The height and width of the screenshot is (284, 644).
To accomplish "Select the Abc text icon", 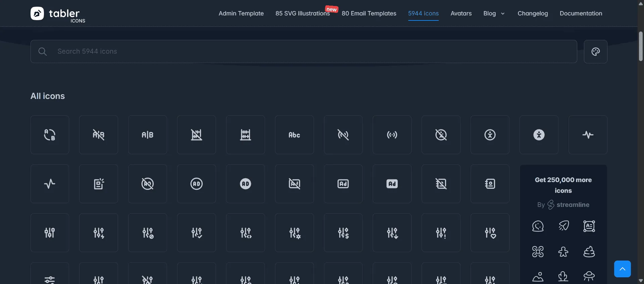I will point(294,135).
